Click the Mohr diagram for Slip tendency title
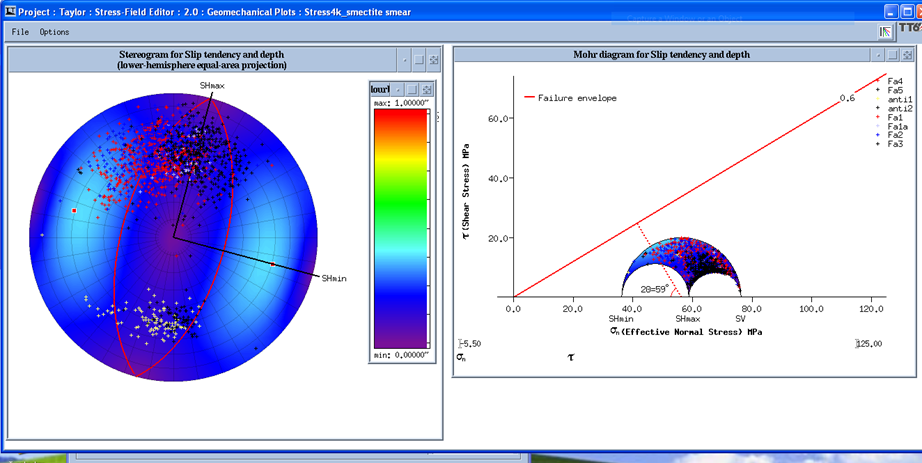The width and height of the screenshot is (922, 463). tap(662, 55)
